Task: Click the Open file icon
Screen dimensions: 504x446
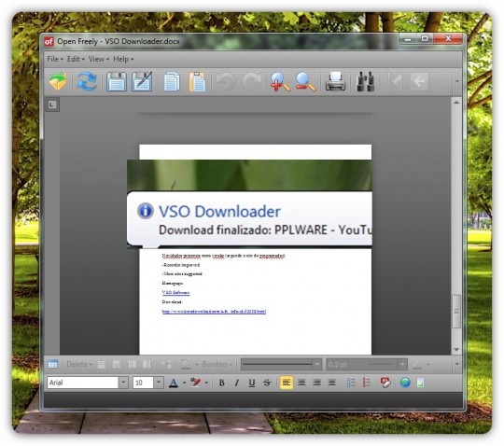Action: 58,81
